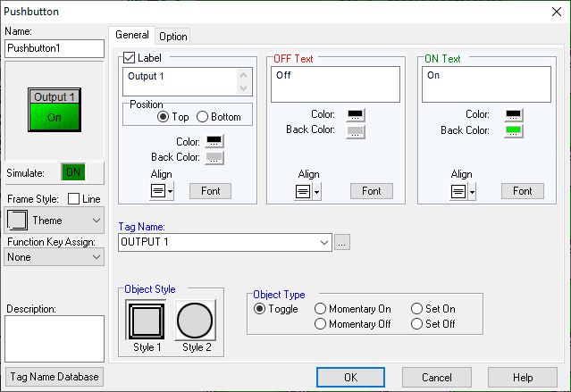This screenshot has width=571, height=392.
Task: Select Top label position
Action: (x=163, y=117)
